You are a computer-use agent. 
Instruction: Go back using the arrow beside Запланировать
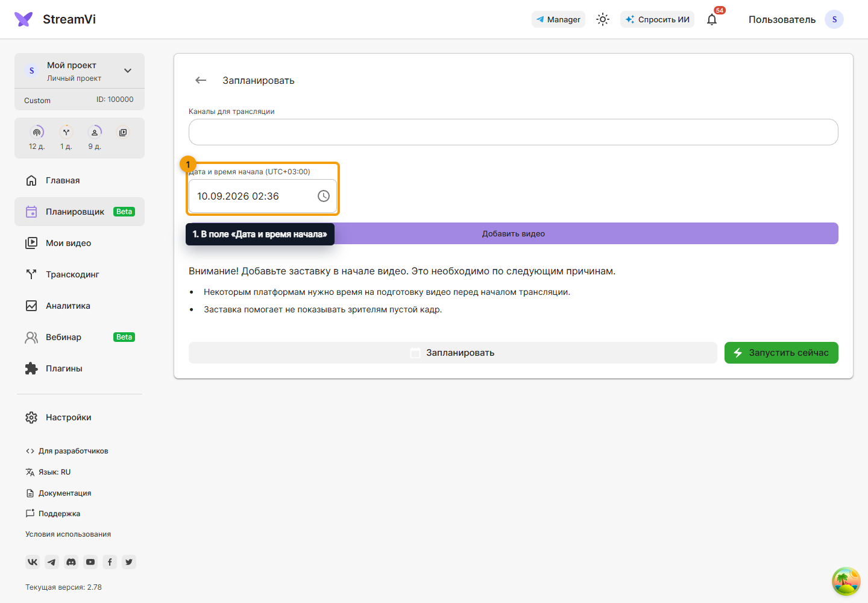click(x=201, y=80)
